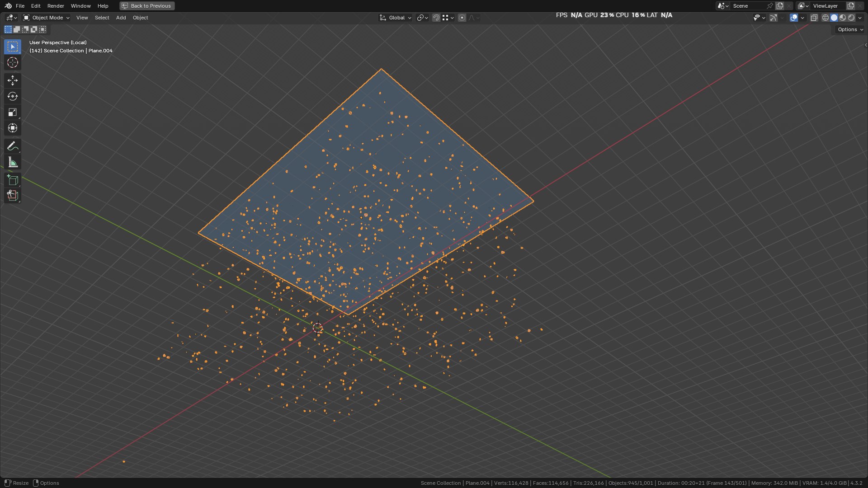The image size is (868, 488).
Task: Set selection mode to Invert Selection
Action: (34, 29)
